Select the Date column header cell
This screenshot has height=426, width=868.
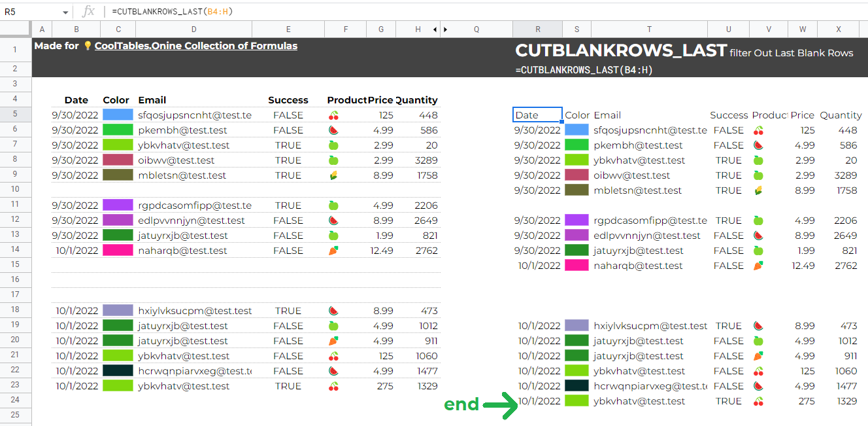click(x=76, y=99)
